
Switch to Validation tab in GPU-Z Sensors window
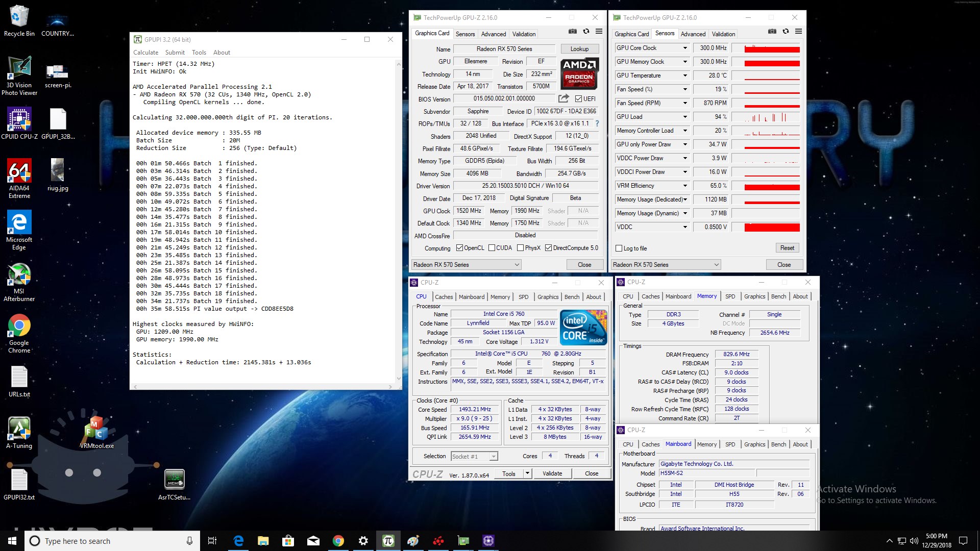pos(723,34)
